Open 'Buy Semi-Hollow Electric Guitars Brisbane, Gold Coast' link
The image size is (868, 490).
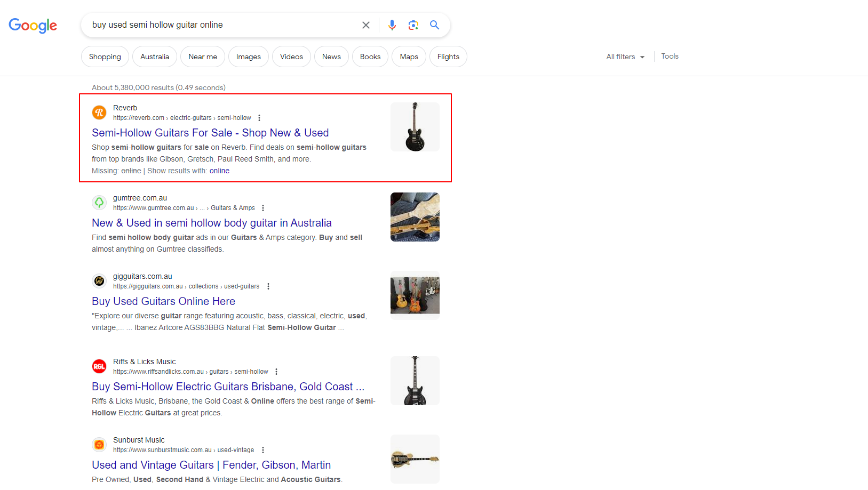228,387
